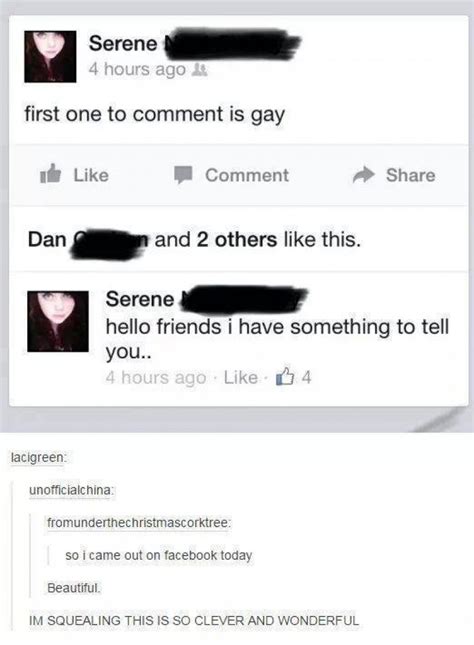The width and height of the screenshot is (474, 645).
Task: Click the friends audience icon beside the timestamp
Action: pyautogui.click(x=201, y=70)
